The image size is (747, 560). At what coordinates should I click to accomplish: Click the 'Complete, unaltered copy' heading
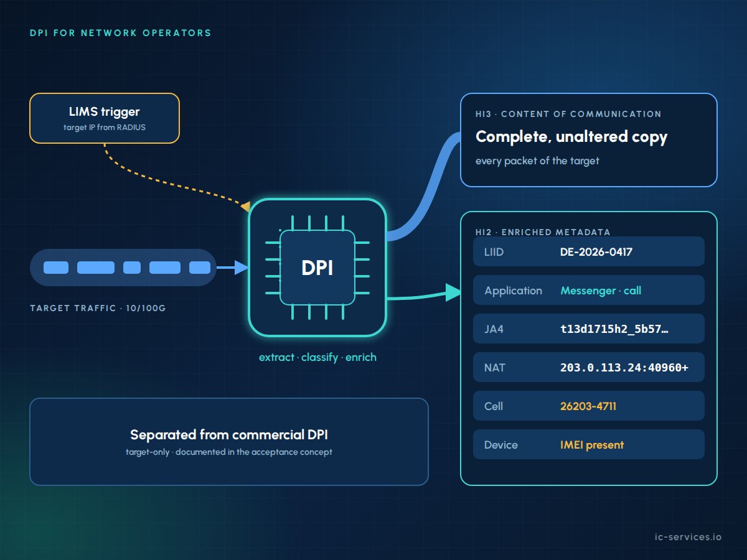click(571, 137)
